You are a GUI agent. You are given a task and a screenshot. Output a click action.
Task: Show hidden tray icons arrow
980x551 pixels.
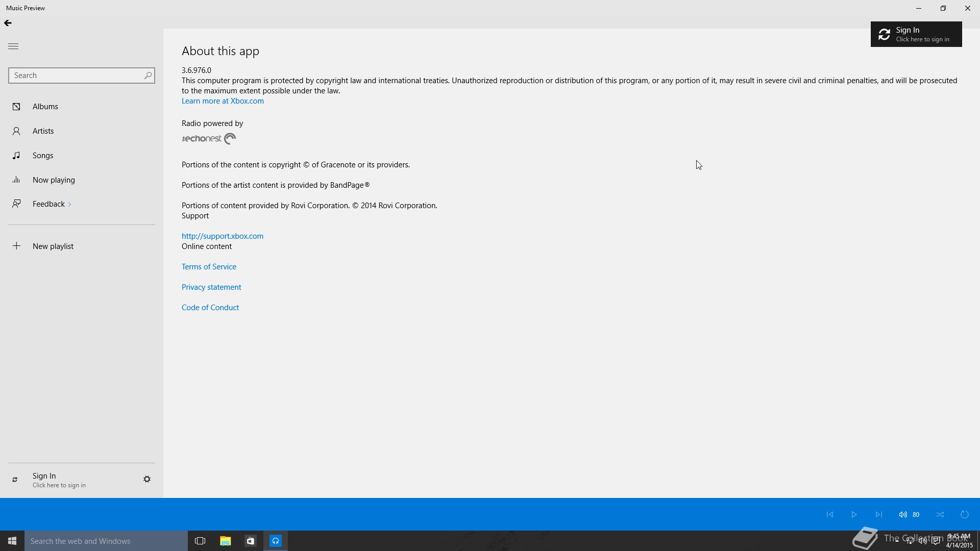coord(897,541)
